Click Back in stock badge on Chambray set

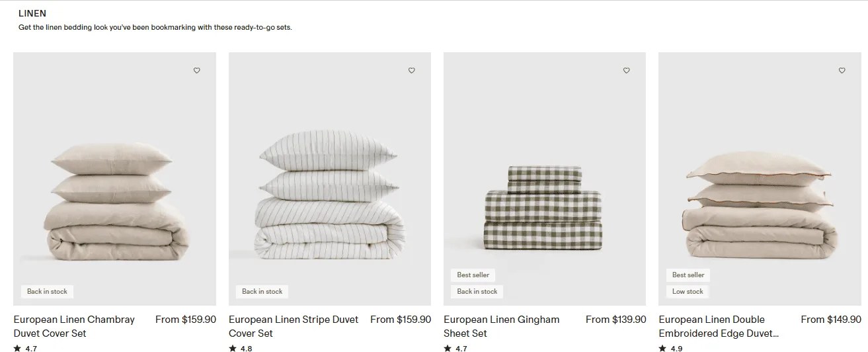click(47, 291)
